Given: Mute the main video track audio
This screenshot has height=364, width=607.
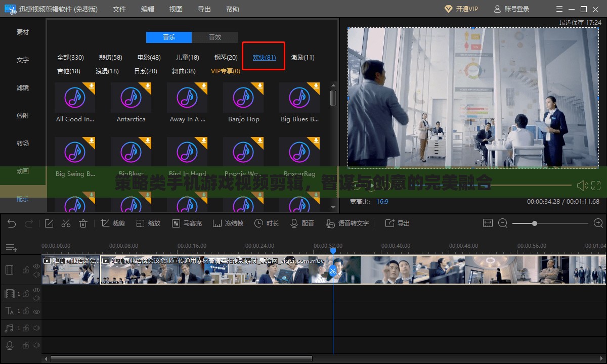Looking at the screenshot, I should click(x=36, y=275).
